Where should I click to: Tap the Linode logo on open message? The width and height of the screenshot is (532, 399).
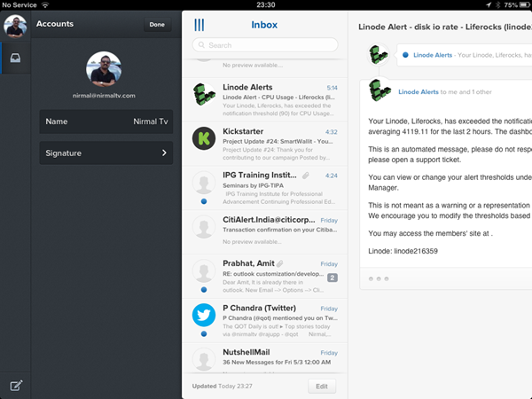tap(380, 90)
